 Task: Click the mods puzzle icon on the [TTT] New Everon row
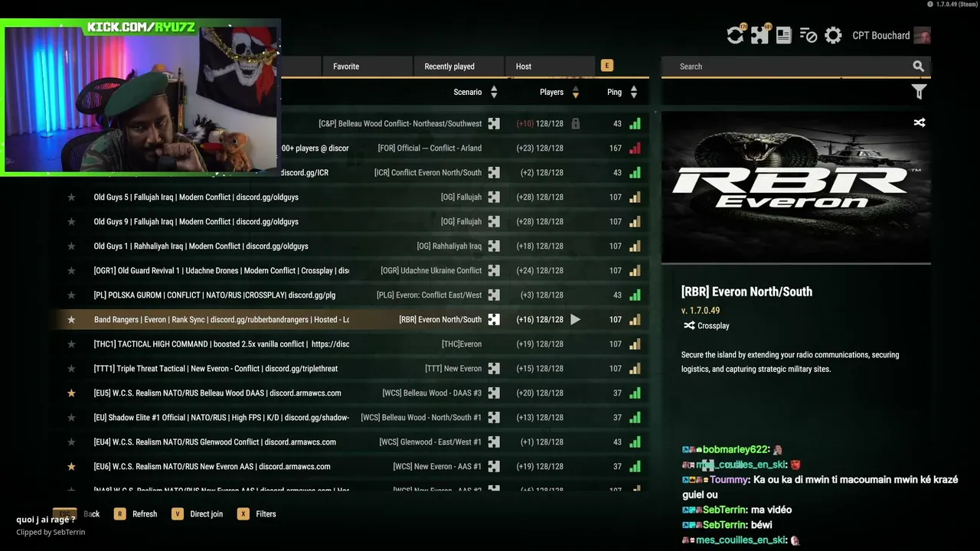(494, 368)
